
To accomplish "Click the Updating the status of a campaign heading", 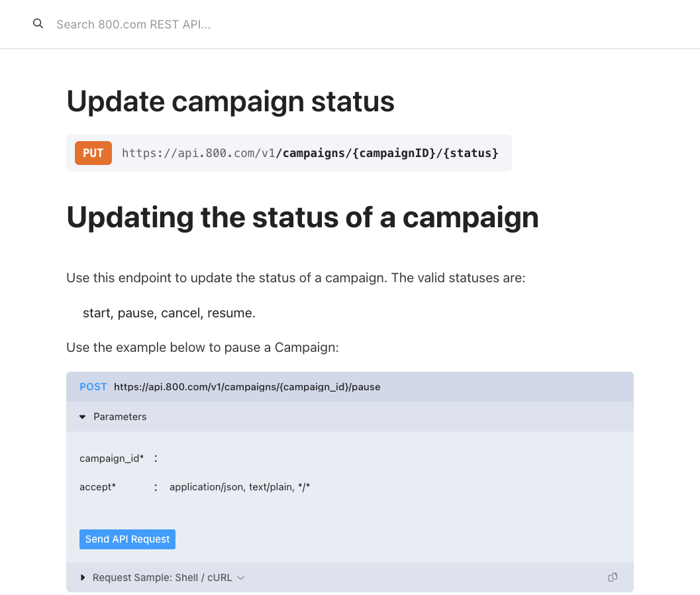I will 303,218.
